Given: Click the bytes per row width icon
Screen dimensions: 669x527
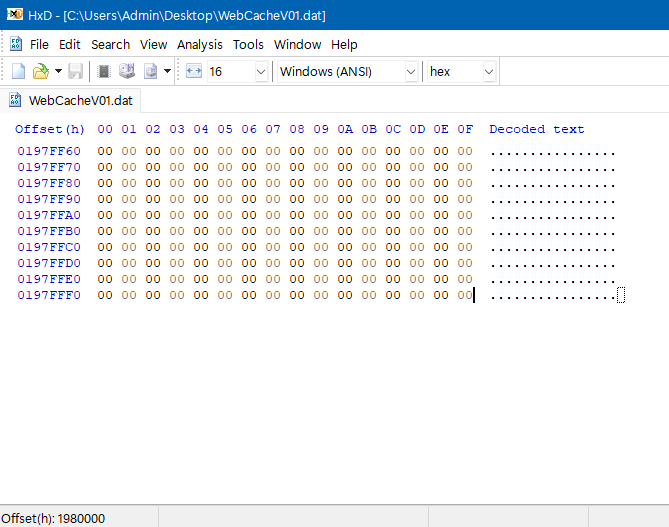Looking at the screenshot, I should point(194,71).
